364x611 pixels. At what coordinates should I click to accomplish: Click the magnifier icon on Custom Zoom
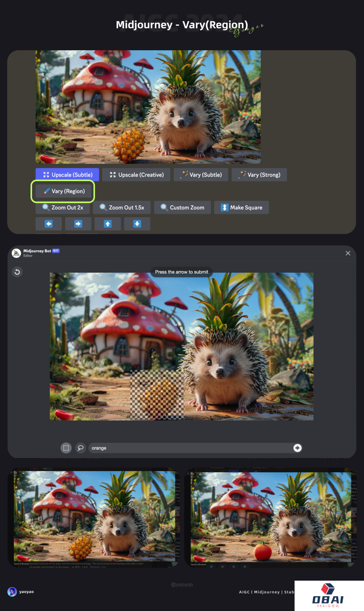(x=164, y=207)
